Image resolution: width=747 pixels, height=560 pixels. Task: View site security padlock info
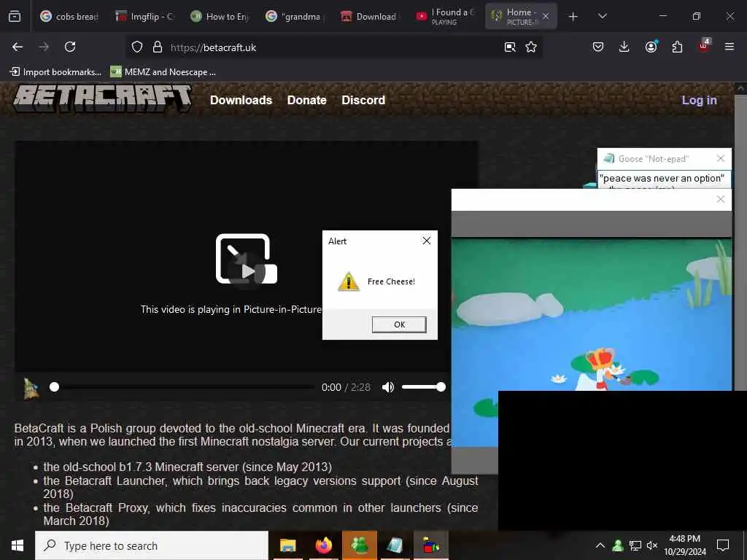(x=158, y=47)
